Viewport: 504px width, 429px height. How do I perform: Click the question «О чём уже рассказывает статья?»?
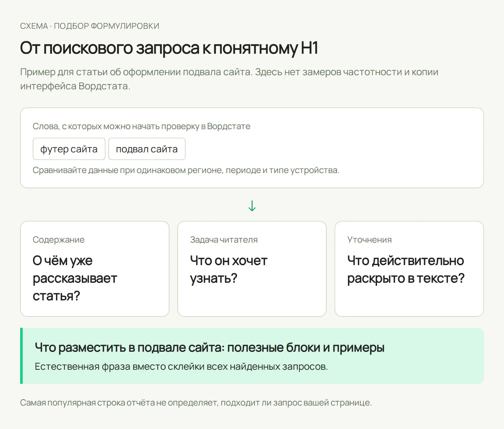pos(75,278)
